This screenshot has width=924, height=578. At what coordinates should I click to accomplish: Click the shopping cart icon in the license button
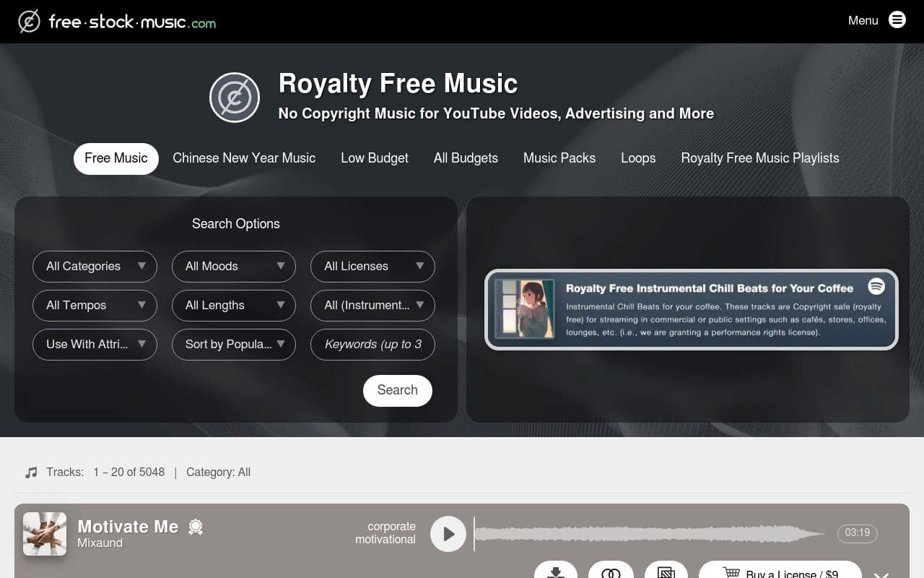click(733, 572)
